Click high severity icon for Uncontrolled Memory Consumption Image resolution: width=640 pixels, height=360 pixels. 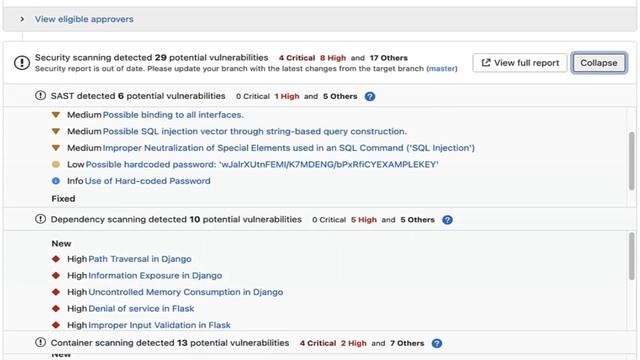coord(56,292)
